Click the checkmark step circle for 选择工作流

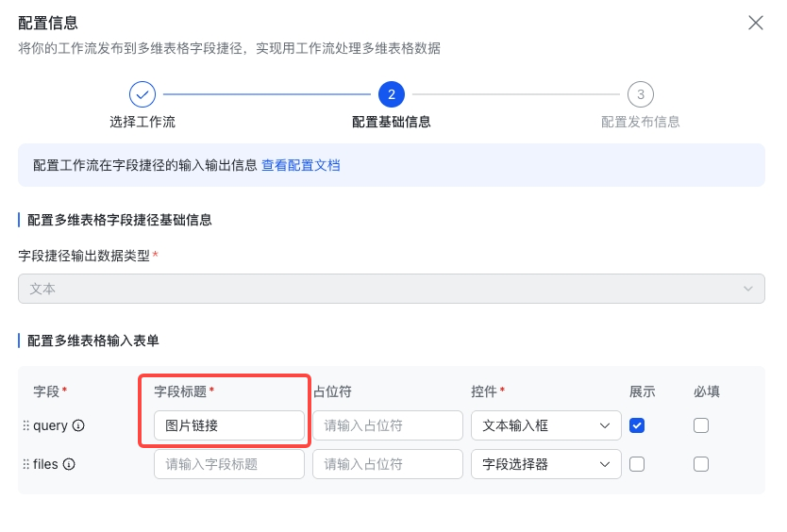[142, 94]
